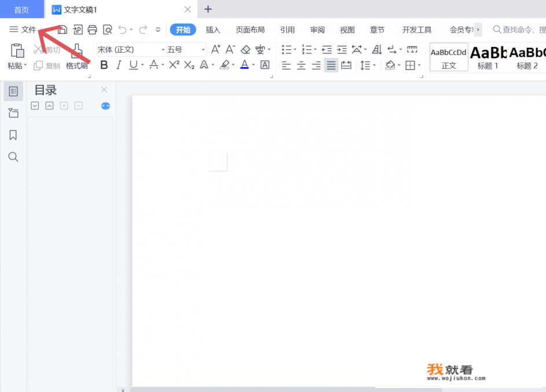Click the Print icon
Viewport: 546px width, 392px height.
click(x=92, y=30)
